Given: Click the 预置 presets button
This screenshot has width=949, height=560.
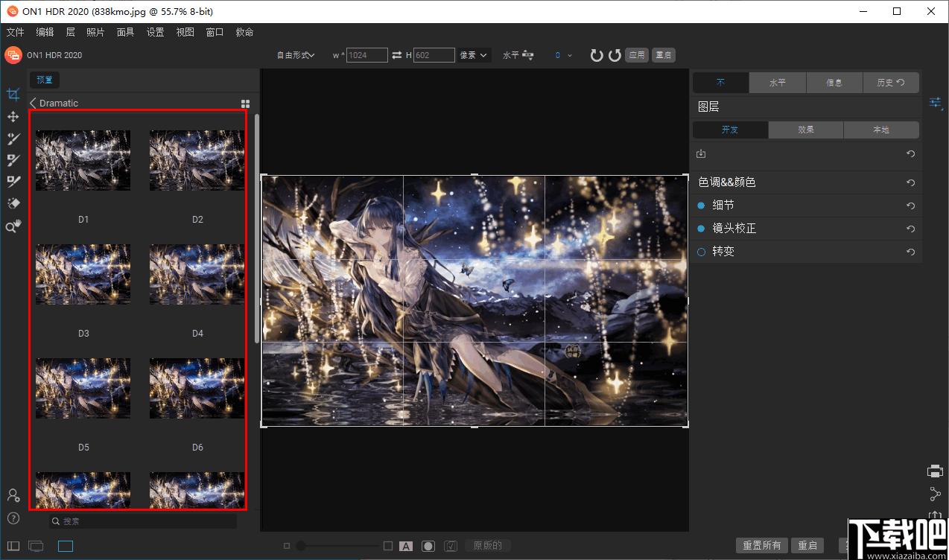Looking at the screenshot, I should pos(45,80).
